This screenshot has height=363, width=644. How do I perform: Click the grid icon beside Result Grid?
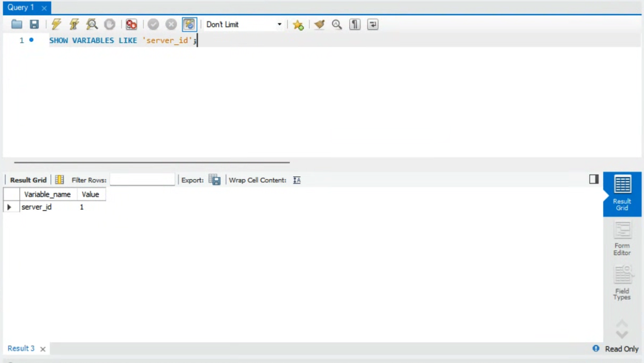pyautogui.click(x=60, y=180)
